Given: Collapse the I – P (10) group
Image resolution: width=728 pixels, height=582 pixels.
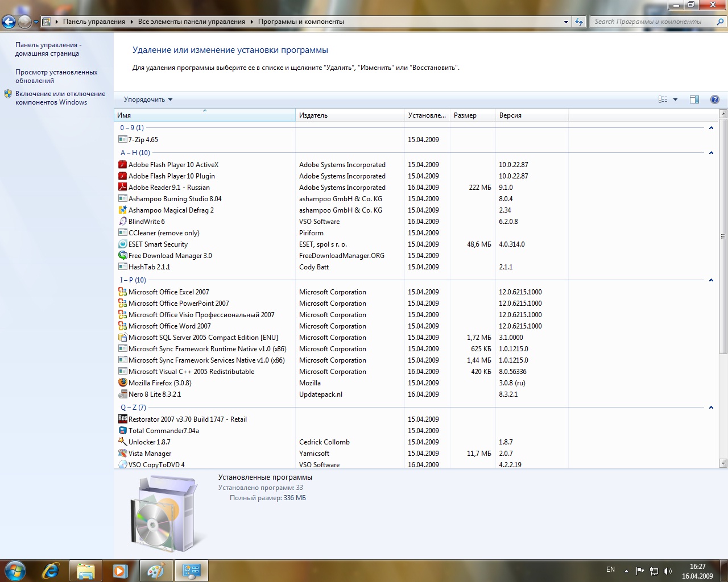Looking at the screenshot, I should click(711, 280).
